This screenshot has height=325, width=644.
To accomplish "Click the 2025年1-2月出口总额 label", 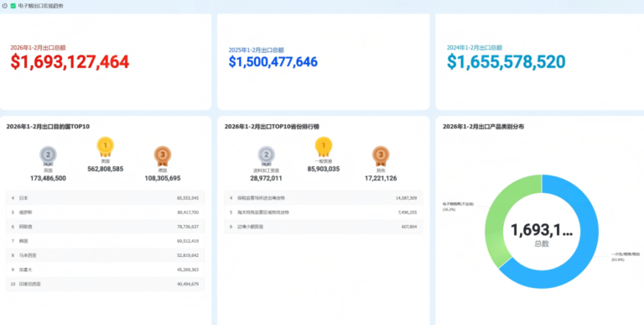I will (257, 50).
